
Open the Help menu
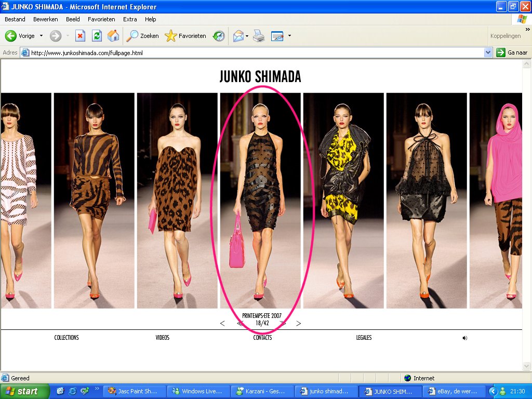pyautogui.click(x=150, y=19)
